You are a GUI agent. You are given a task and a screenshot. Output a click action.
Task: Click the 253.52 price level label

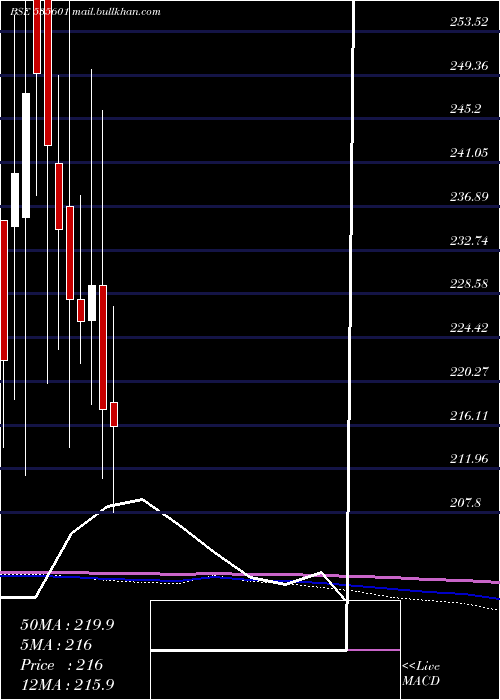[469, 22]
